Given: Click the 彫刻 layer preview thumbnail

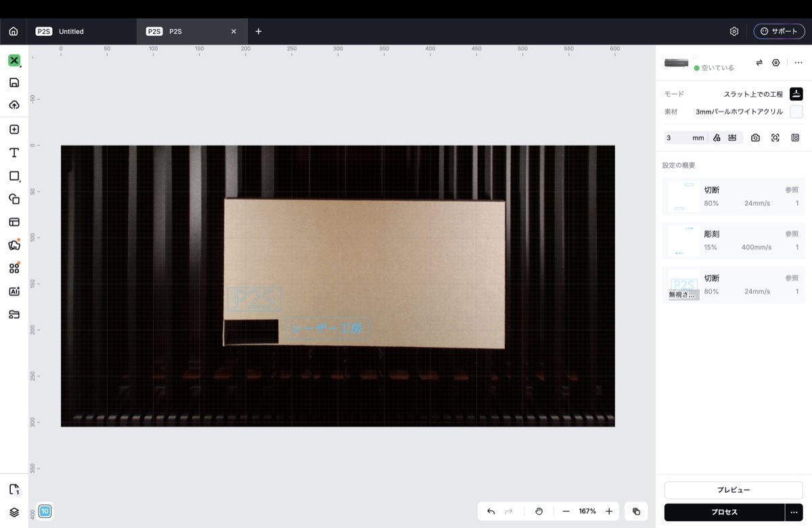Looking at the screenshot, I should coord(683,240).
